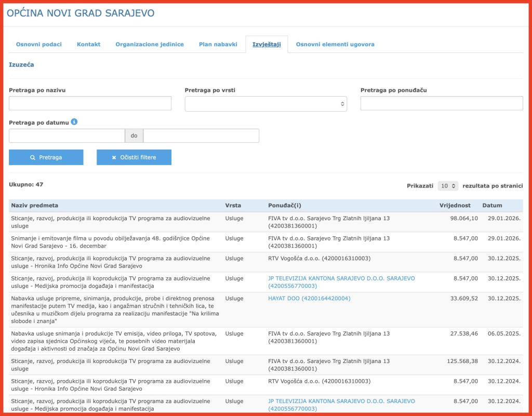
Task: Focus the Pretraga po nazivu input field
Action: point(90,103)
